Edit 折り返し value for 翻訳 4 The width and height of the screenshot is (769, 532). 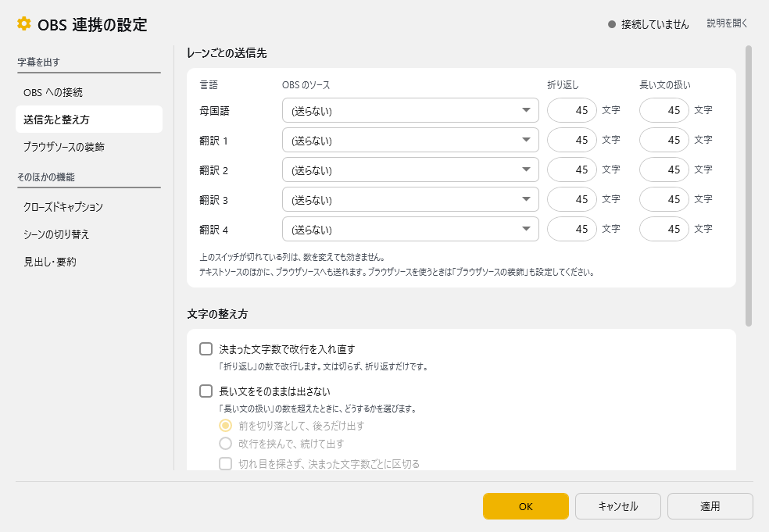[x=572, y=229]
